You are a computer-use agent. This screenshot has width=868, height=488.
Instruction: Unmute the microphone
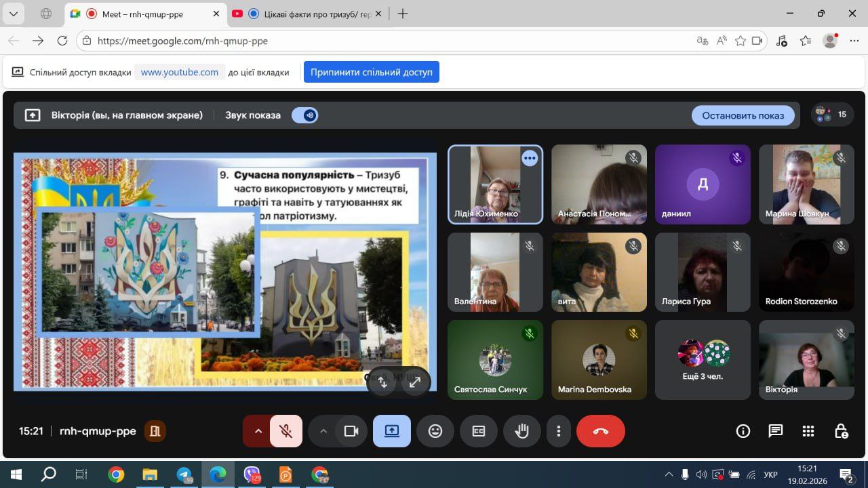286,431
